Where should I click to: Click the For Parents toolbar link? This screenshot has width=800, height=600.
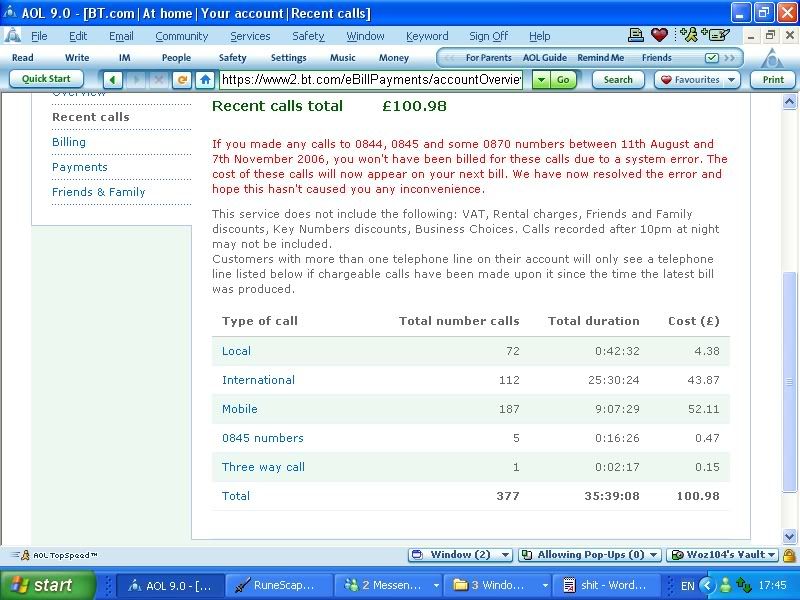tap(488, 58)
